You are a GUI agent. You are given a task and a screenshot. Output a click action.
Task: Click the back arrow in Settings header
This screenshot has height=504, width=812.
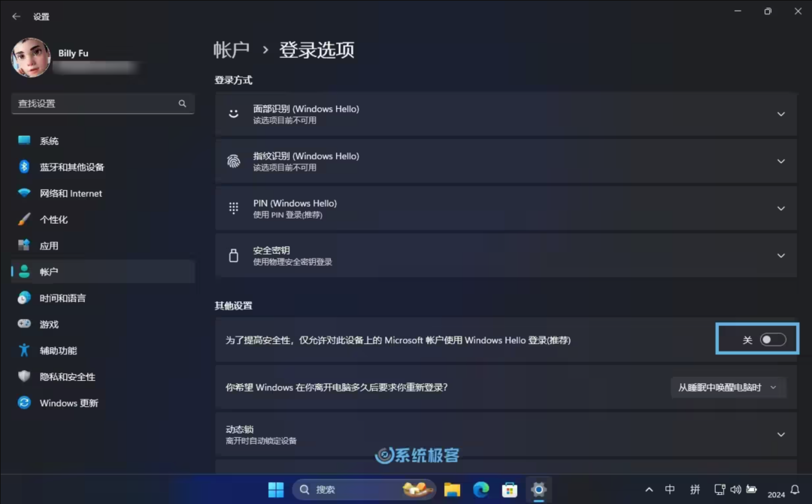pyautogui.click(x=16, y=17)
